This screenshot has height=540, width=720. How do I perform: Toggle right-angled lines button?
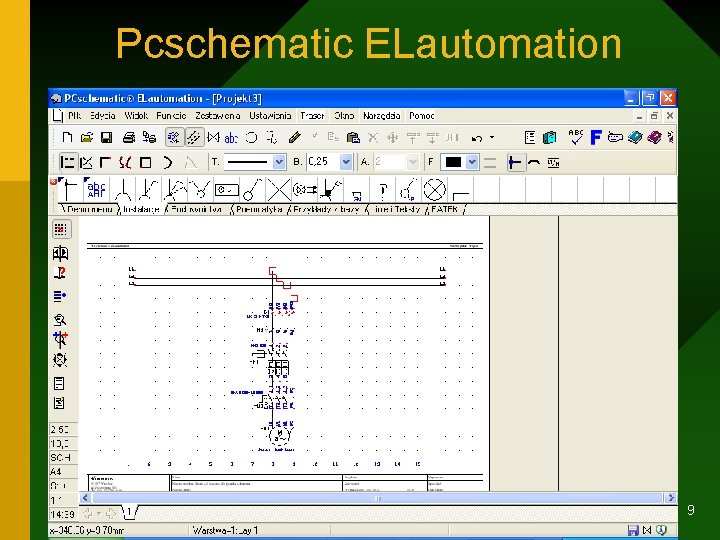(x=106, y=163)
